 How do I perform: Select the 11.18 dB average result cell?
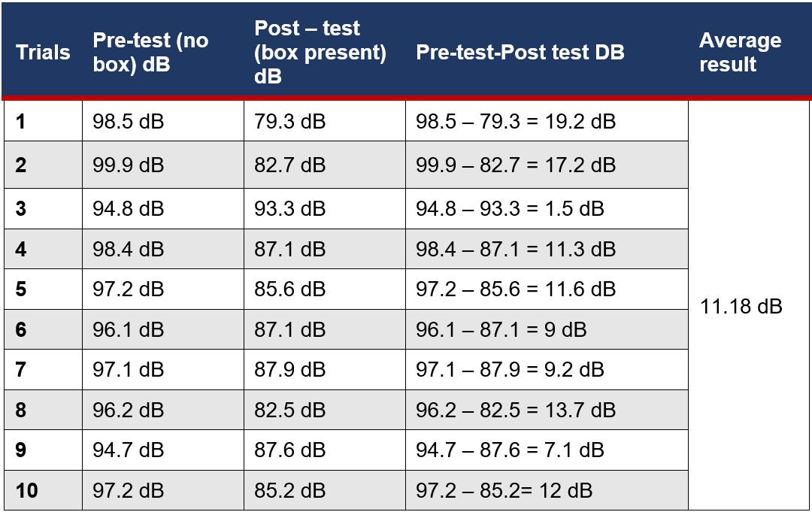[x=741, y=307]
